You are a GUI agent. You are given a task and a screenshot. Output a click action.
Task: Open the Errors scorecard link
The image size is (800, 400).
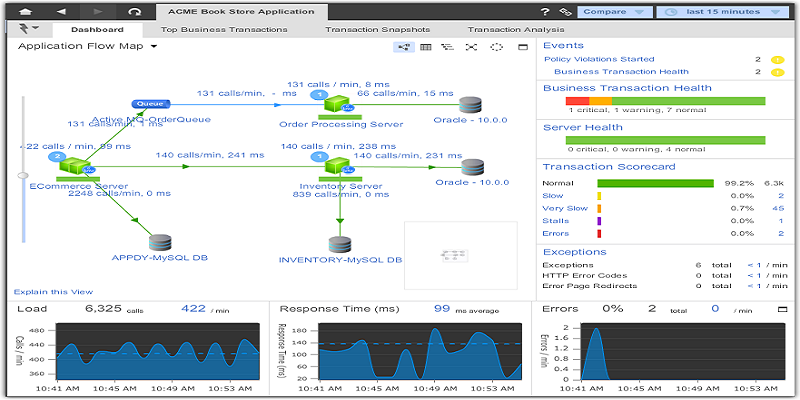(556, 234)
